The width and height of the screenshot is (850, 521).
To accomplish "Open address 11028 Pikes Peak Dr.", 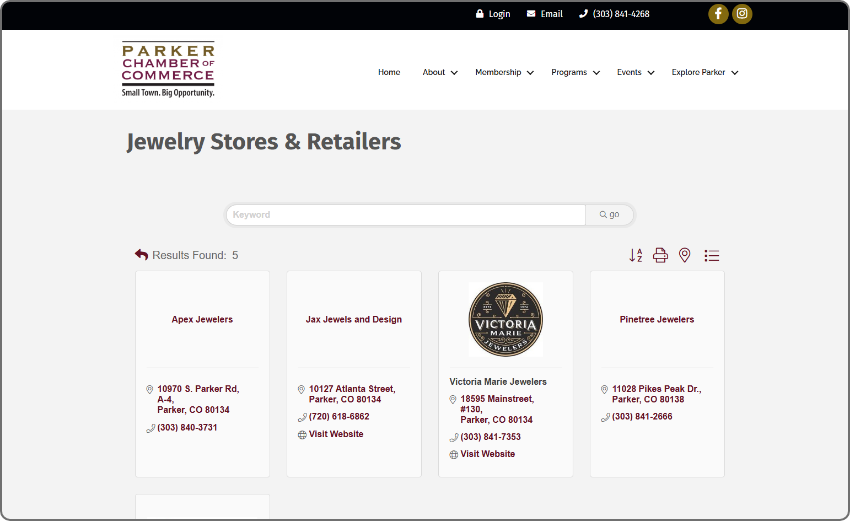I will (x=657, y=394).
